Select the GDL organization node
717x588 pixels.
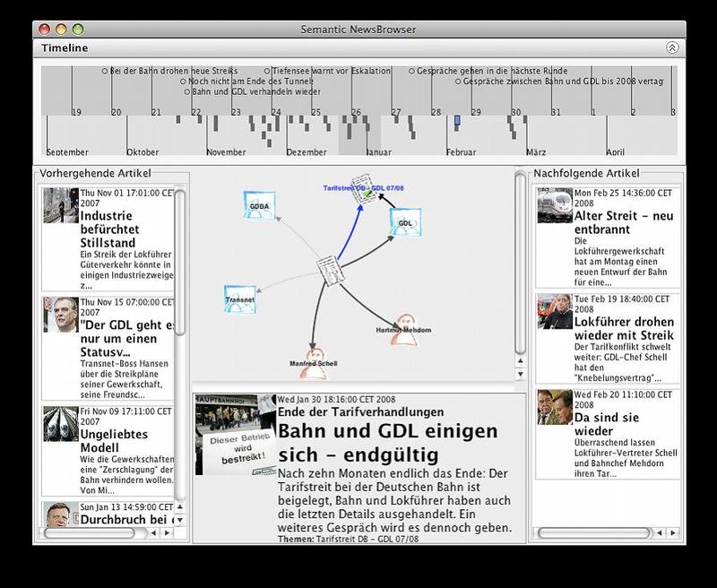click(x=405, y=222)
